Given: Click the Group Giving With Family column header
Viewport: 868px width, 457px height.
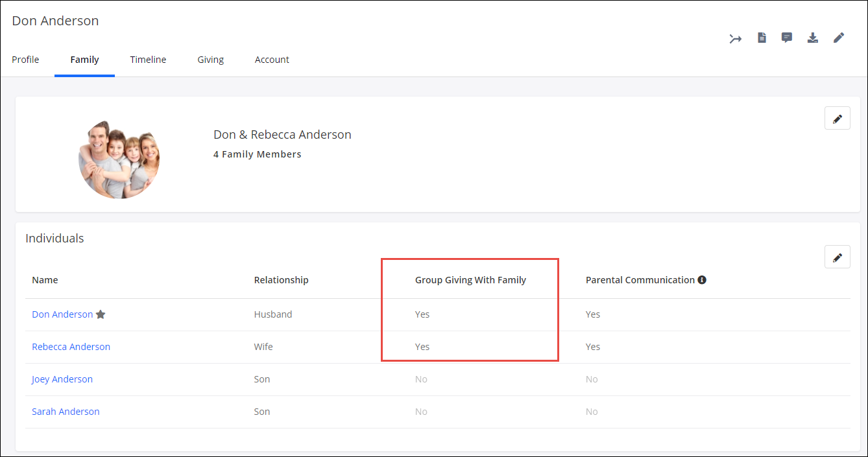Looking at the screenshot, I should click(x=470, y=280).
